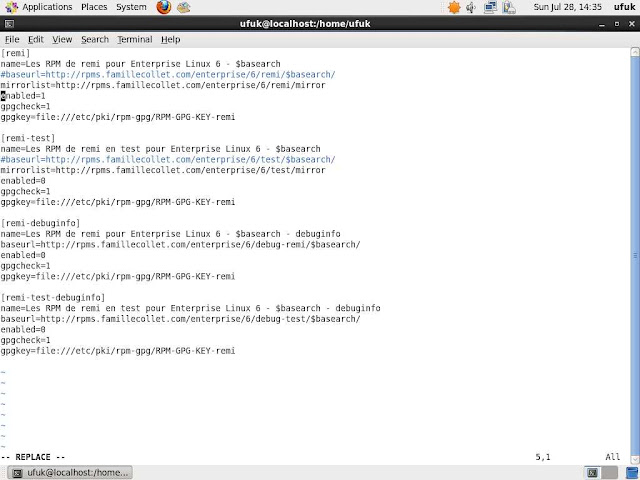Open the File menu
Screen dimensions: 640x480
(x=12, y=40)
